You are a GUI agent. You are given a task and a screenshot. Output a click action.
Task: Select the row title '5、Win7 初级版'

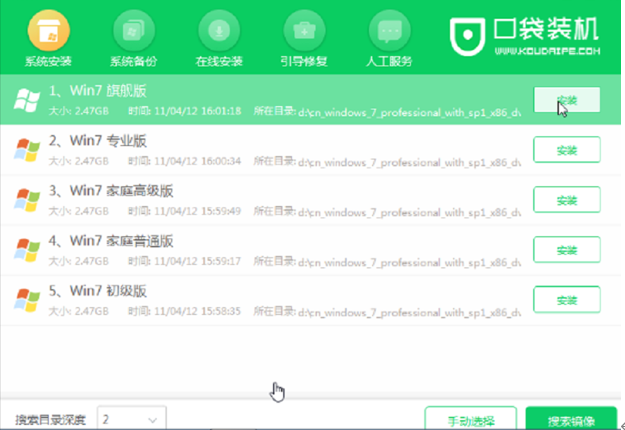(x=98, y=291)
